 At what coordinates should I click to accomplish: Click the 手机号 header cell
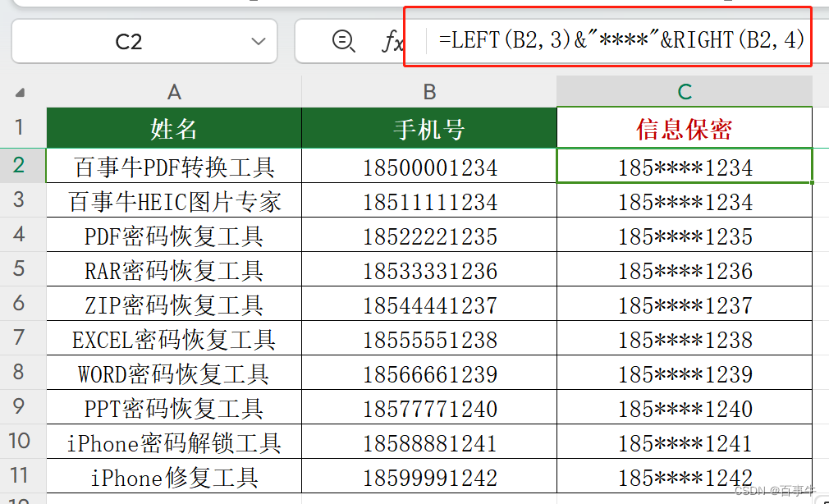[428, 128]
